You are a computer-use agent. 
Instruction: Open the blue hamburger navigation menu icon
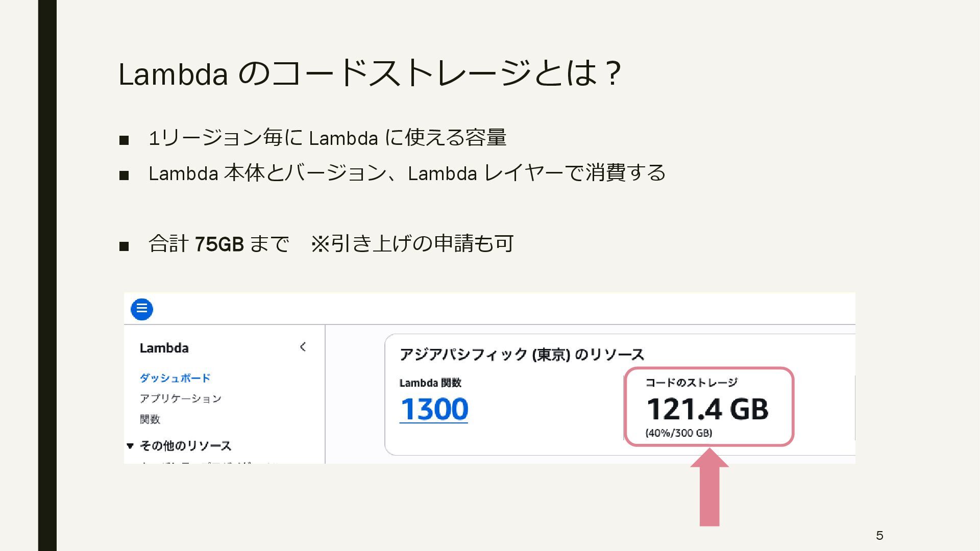[142, 309]
